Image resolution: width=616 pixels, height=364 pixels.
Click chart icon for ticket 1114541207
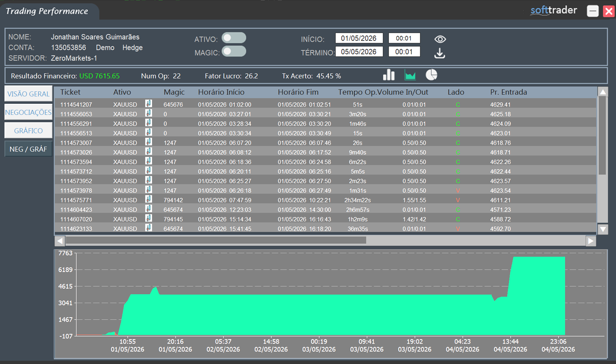click(x=149, y=104)
